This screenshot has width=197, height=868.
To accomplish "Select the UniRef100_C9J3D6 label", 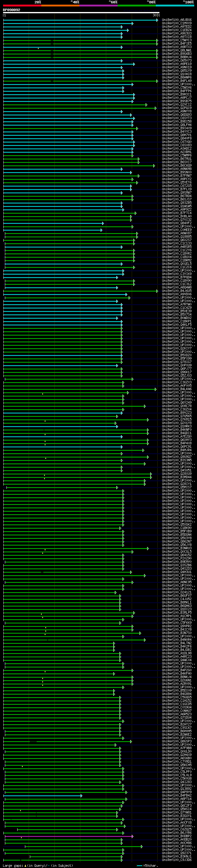I will 177,860.
